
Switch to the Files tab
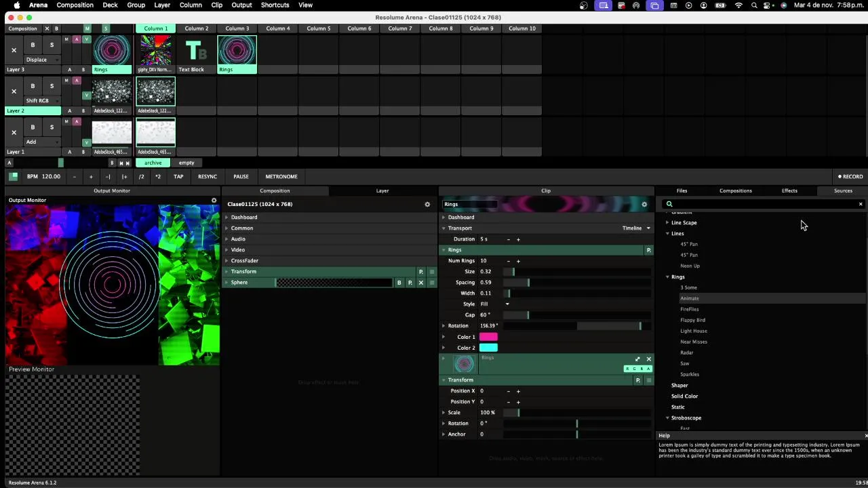click(682, 190)
